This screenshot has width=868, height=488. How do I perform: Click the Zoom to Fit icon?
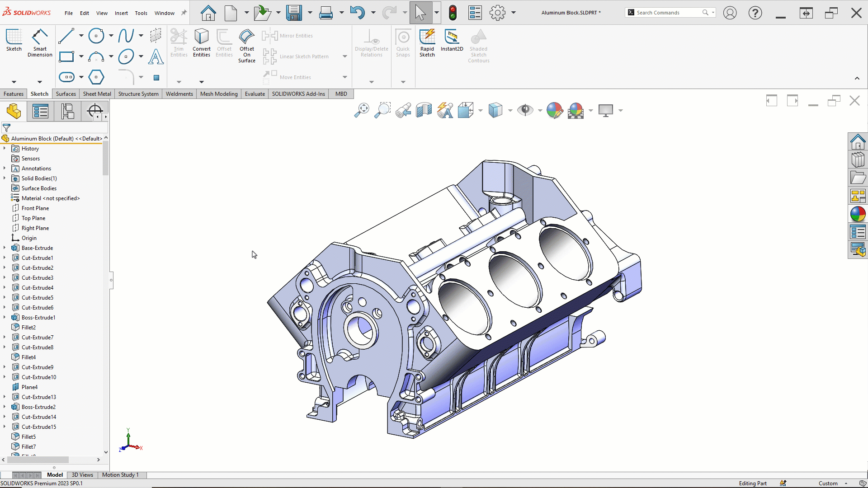click(x=362, y=110)
